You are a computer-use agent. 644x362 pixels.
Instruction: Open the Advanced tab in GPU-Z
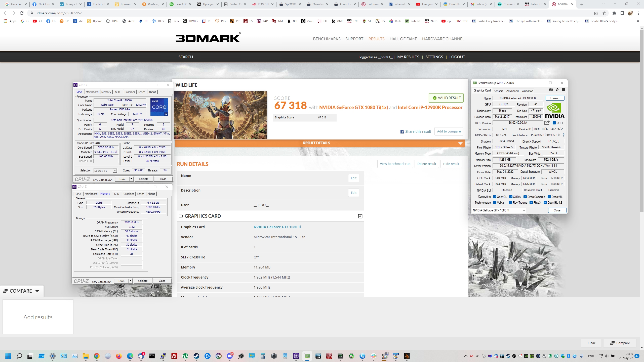pos(512,91)
